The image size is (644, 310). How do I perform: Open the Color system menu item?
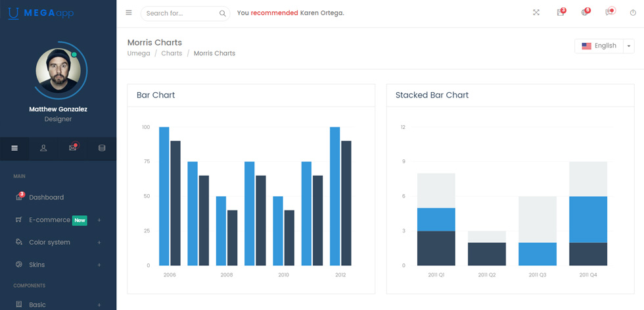[58, 242]
